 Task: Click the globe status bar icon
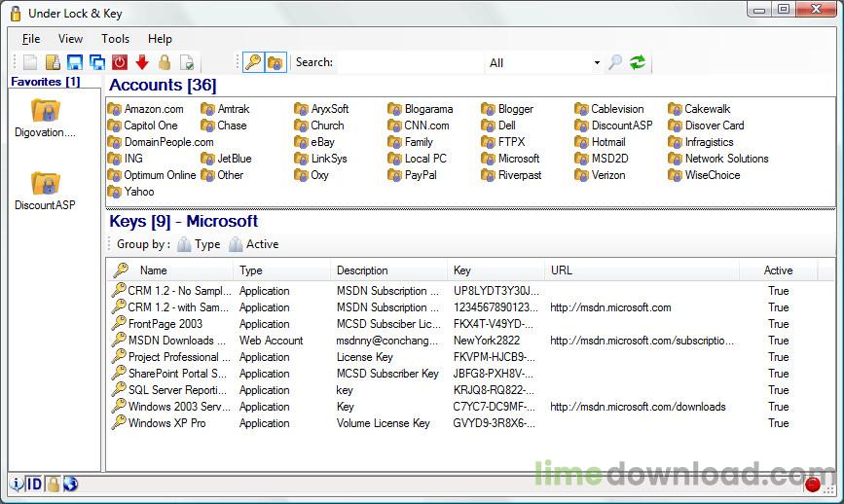click(70, 485)
